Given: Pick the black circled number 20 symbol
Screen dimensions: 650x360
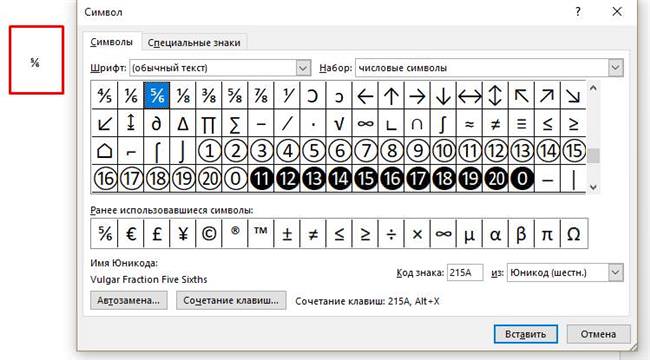Looking at the screenshot, I should 496,178.
